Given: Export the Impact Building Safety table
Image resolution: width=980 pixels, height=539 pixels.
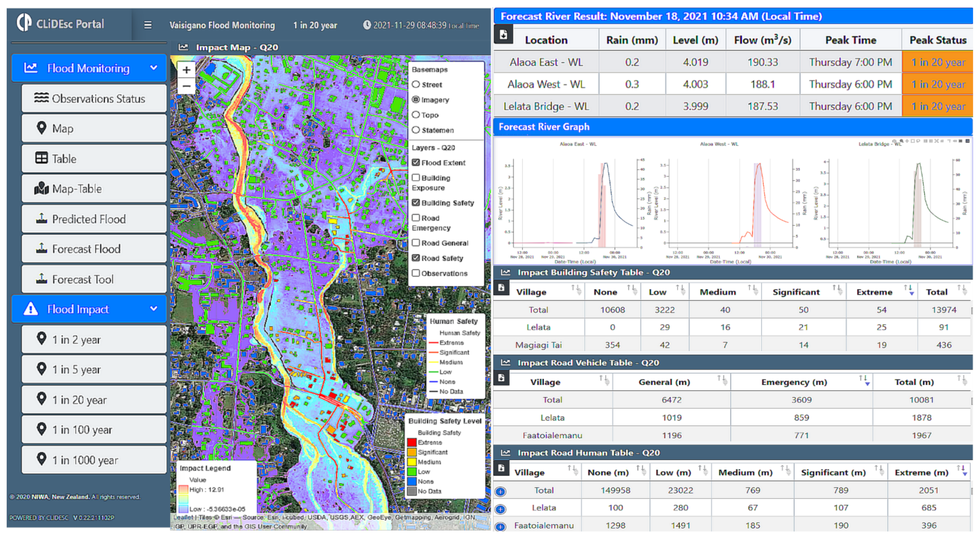Looking at the screenshot, I should coord(501,288).
